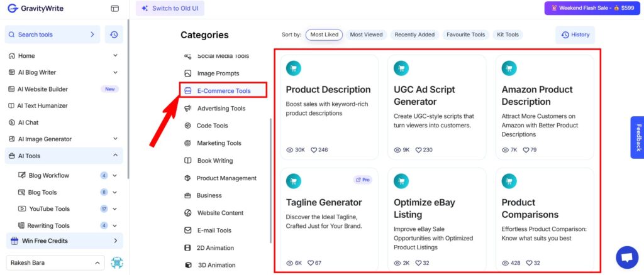Click the heart icon on Product Description card

pos(314,150)
